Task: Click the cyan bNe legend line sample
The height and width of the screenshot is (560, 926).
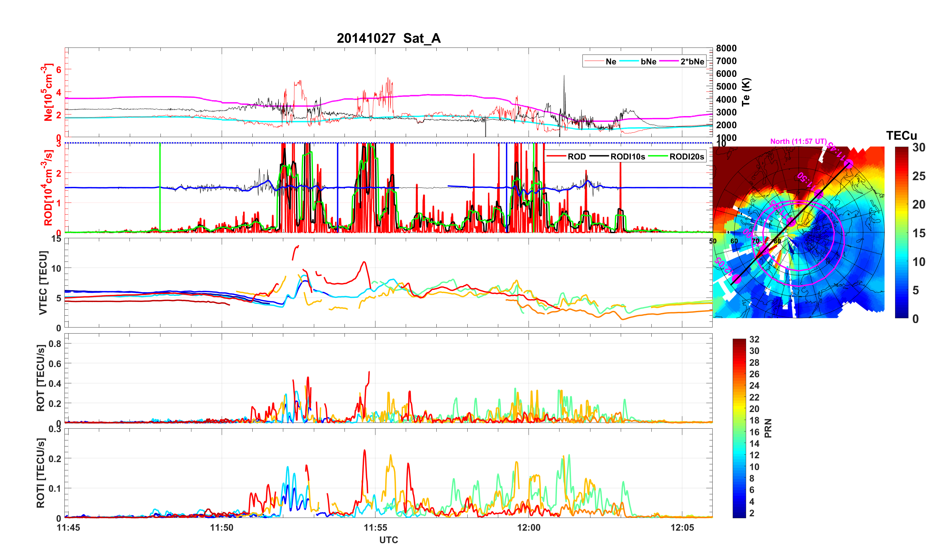Action: pyautogui.click(x=629, y=61)
